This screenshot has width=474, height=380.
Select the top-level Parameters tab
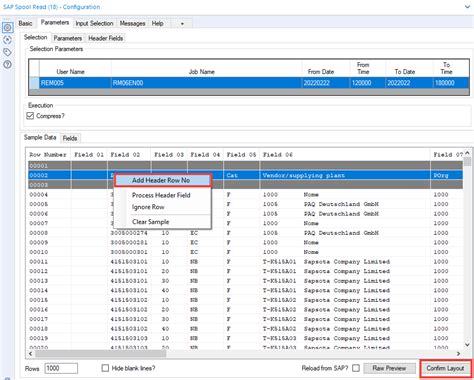click(55, 23)
